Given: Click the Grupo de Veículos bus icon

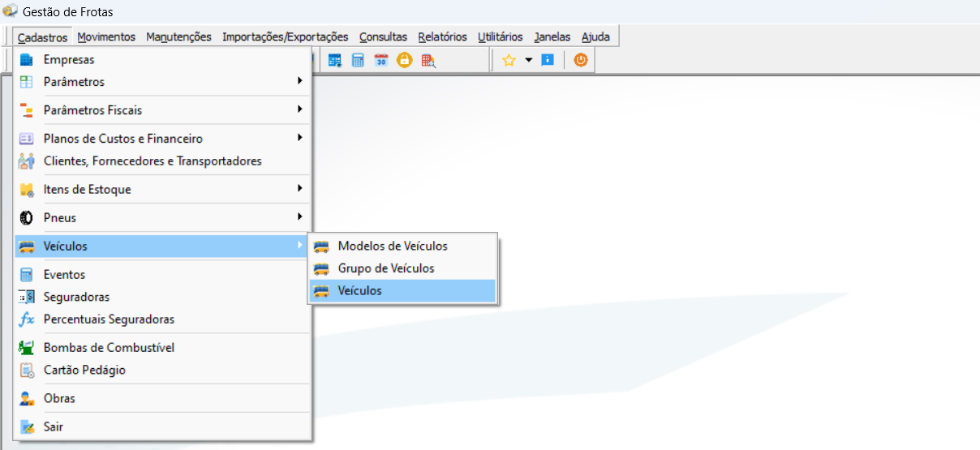Looking at the screenshot, I should (322, 268).
